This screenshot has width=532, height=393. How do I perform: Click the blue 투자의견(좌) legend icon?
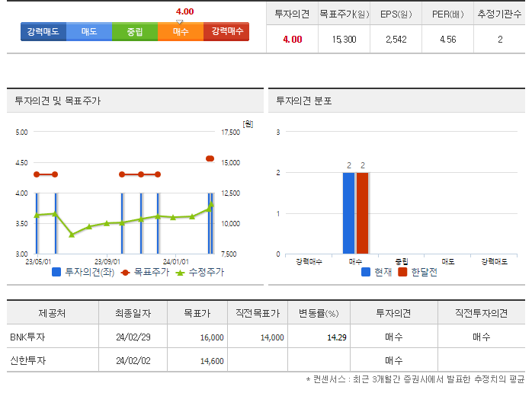click(x=56, y=272)
